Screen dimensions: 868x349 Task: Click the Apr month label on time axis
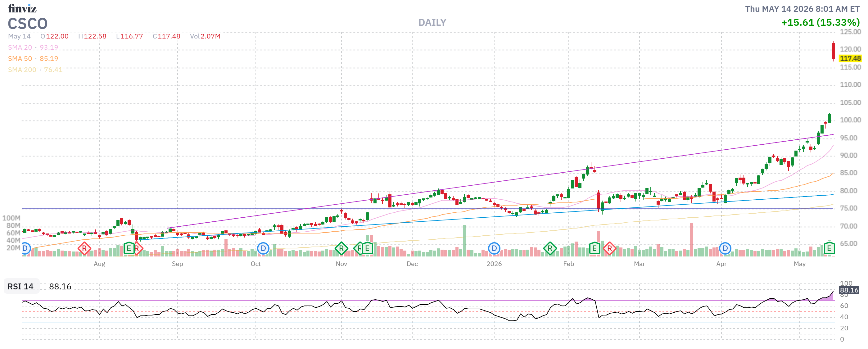[721, 264]
